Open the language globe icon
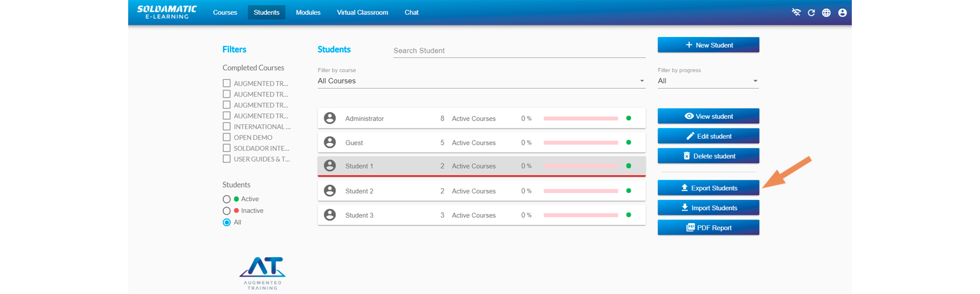This screenshot has width=980, height=294. [x=826, y=12]
